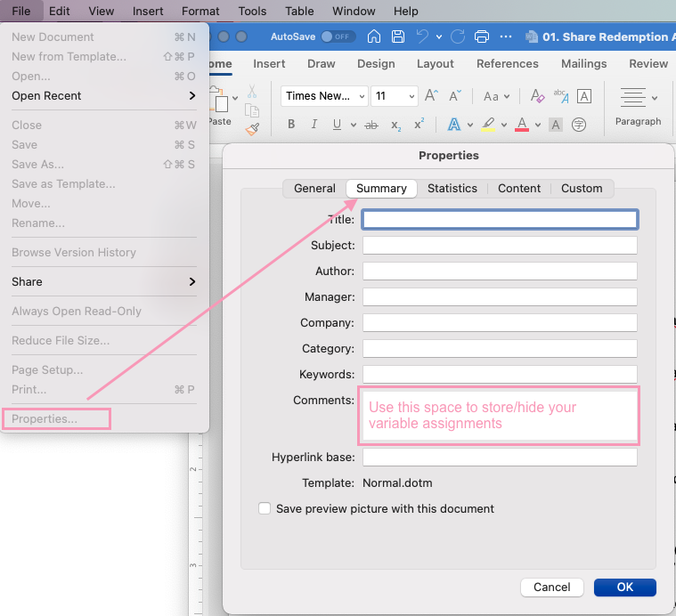Click the Cancel button
The height and width of the screenshot is (616, 676).
point(551,587)
